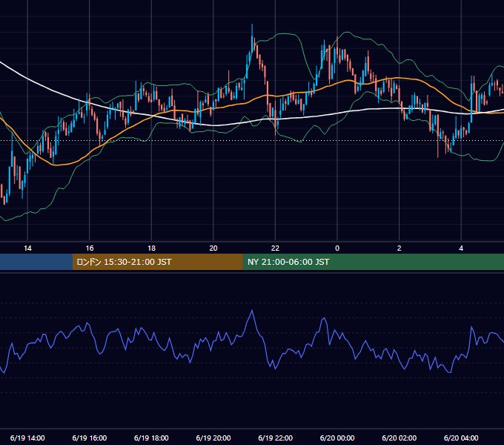Click the 20 hour axis label
The image size is (504, 445).
213,248
